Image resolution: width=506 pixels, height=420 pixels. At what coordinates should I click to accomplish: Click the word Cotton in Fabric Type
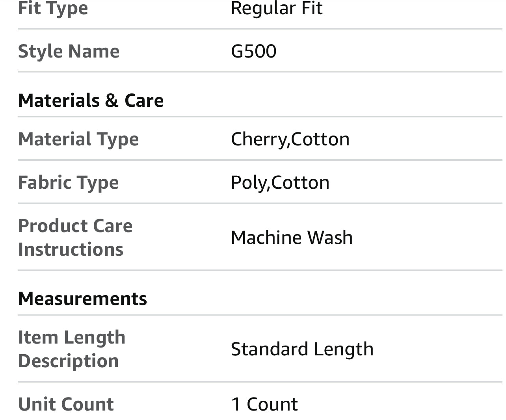tap(300, 182)
